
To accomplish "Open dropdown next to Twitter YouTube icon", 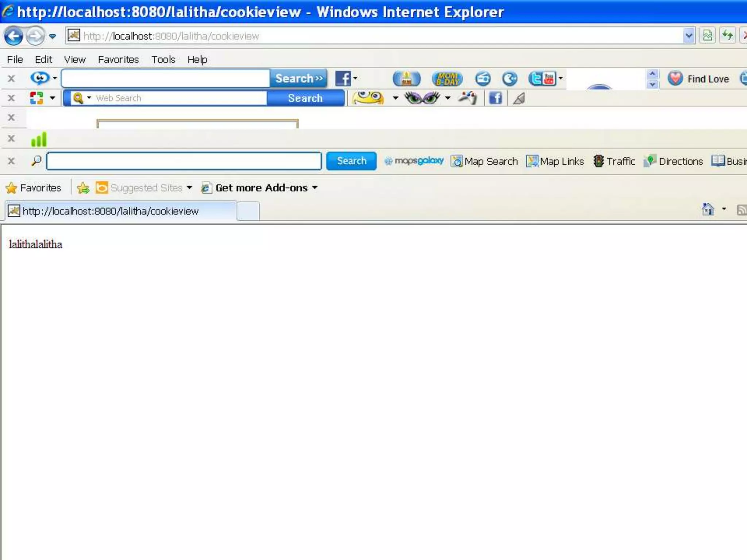I will [561, 78].
